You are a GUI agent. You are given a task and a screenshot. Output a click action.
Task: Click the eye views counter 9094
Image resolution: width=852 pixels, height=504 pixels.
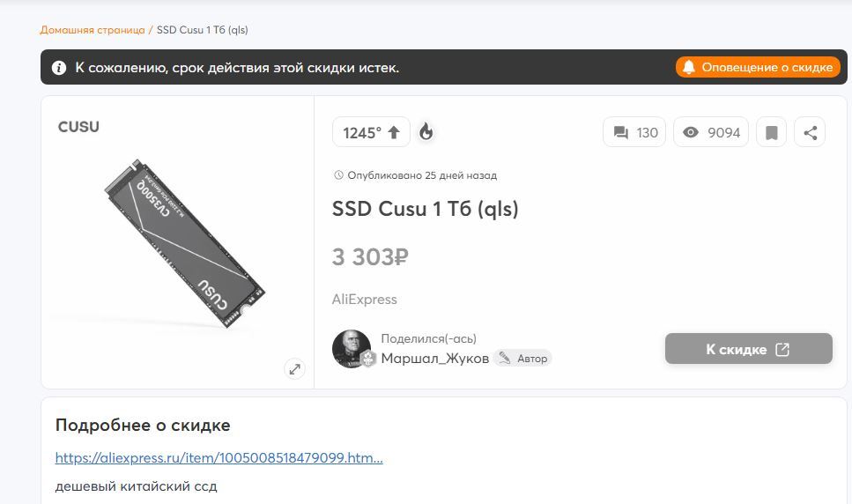pos(711,132)
